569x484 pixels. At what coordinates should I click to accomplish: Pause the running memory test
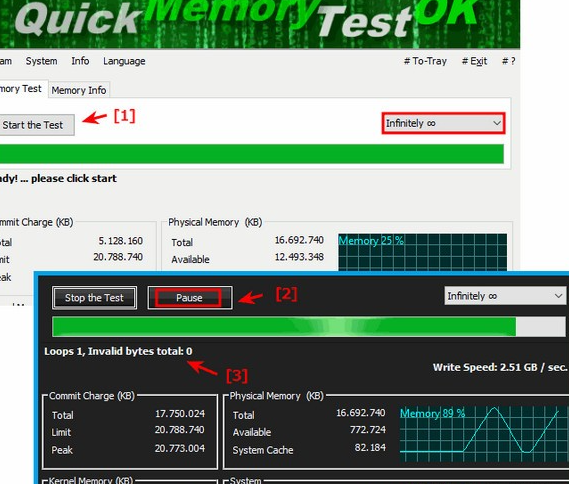tap(190, 298)
